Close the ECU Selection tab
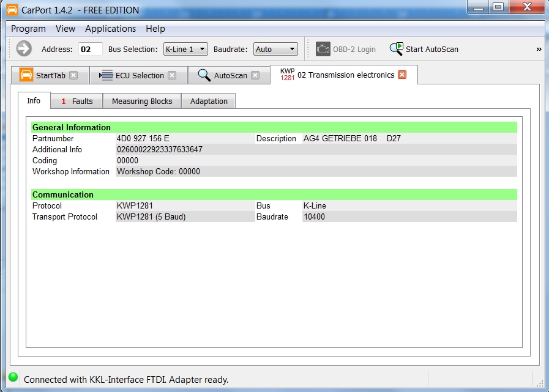This screenshot has height=392, width=549. pyautogui.click(x=172, y=75)
